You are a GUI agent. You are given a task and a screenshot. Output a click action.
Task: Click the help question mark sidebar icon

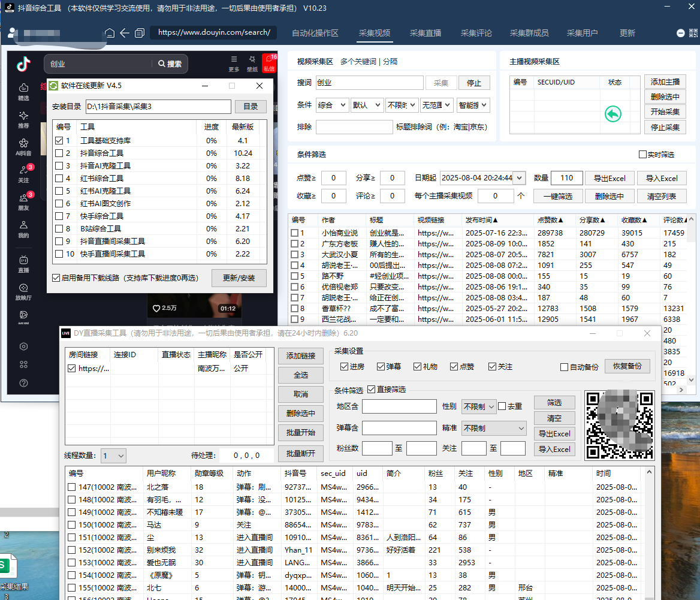pos(23,383)
